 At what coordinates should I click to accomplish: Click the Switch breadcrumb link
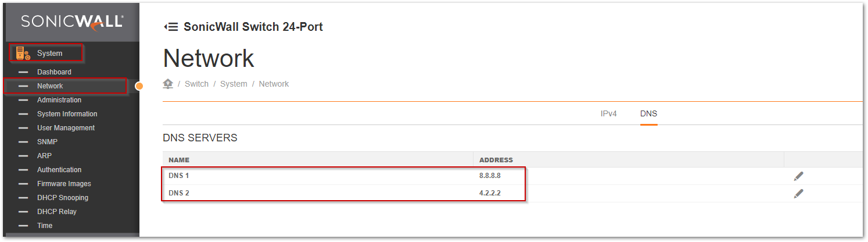196,84
